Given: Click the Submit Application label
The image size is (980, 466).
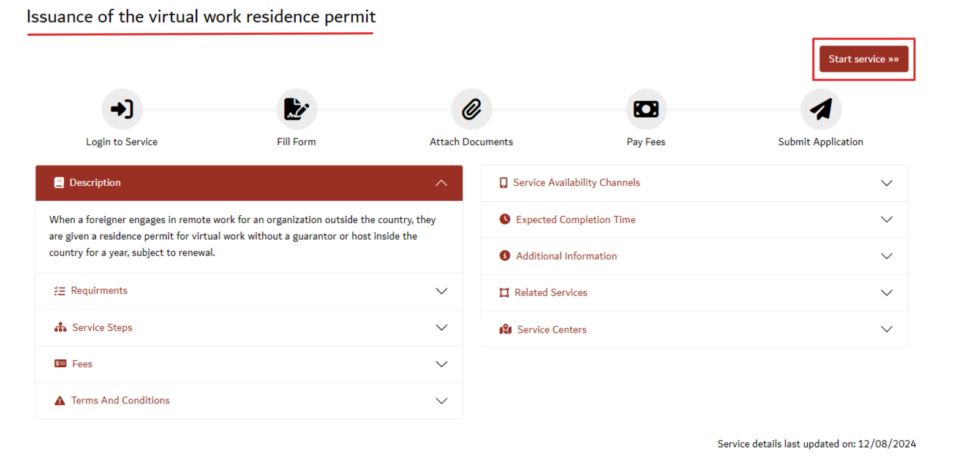Looking at the screenshot, I should point(821,142).
